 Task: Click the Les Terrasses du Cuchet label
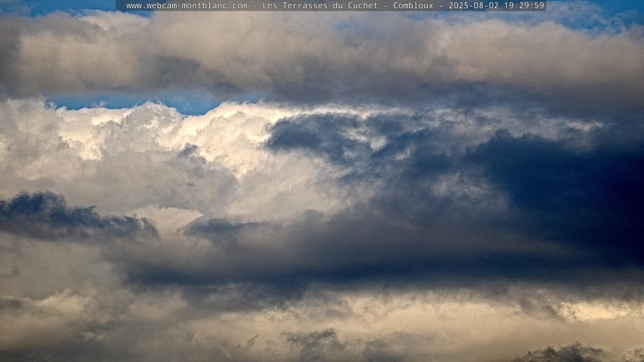click(x=320, y=6)
